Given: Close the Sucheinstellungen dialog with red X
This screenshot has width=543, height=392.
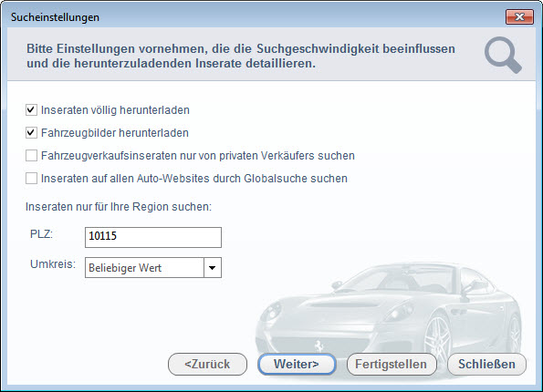Looking at the screenshot, I should click(519, 17).
